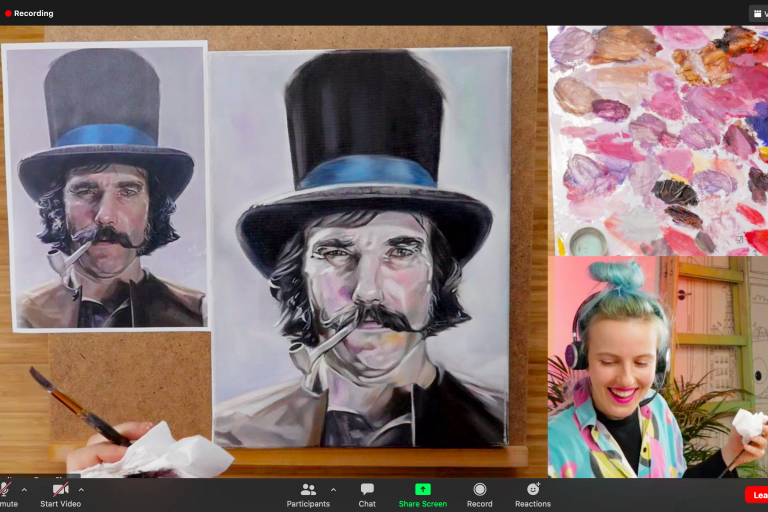Screen dimensions: 768x512
Task: Select the presenter's webcam video tile
Action: 658,367
